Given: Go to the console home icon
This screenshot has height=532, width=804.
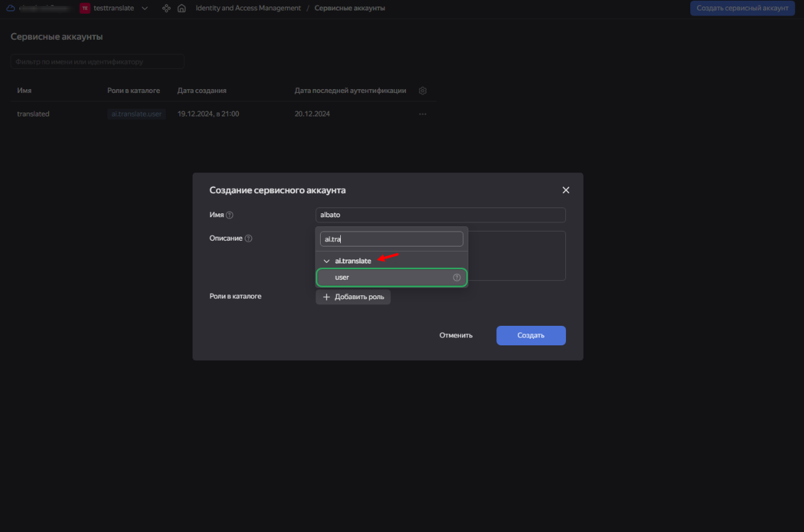Looking at the screenshot, I should [181, 8].
